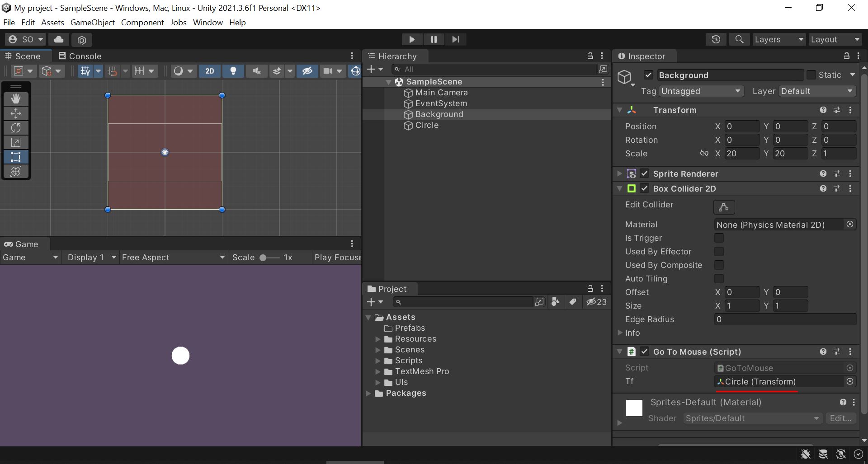This screenshot has height=464, width=868.
Task: Open Transform component help
Action: tap(823, 110)
